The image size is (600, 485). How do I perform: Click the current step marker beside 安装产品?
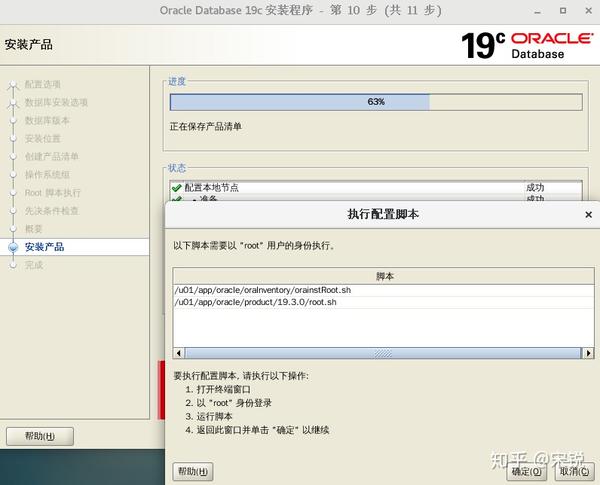13,247
